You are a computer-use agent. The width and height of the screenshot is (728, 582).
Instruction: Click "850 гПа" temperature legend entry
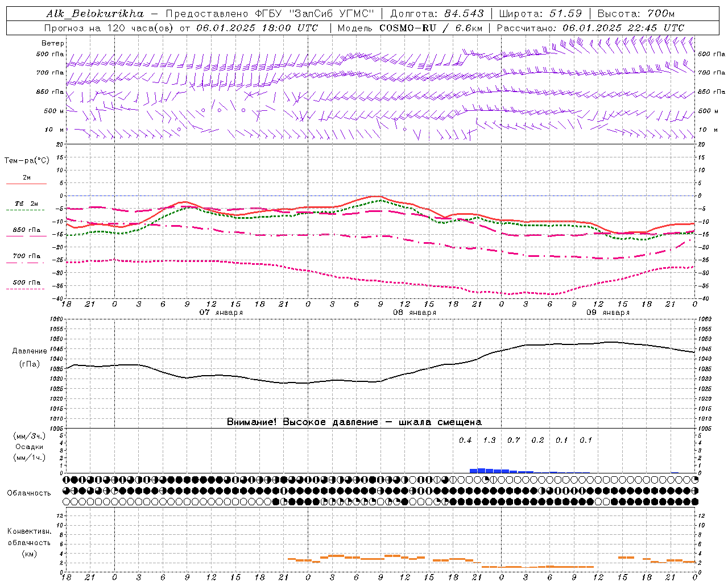coord(26,230)
